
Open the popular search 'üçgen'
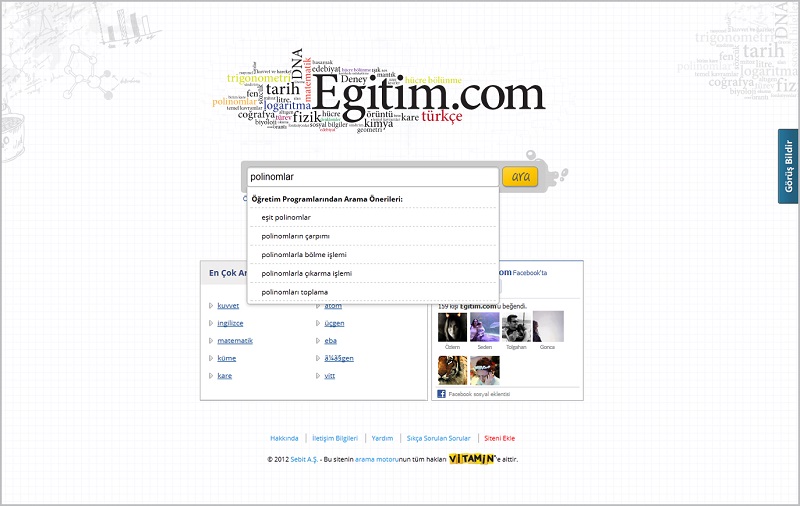[334, 323]
